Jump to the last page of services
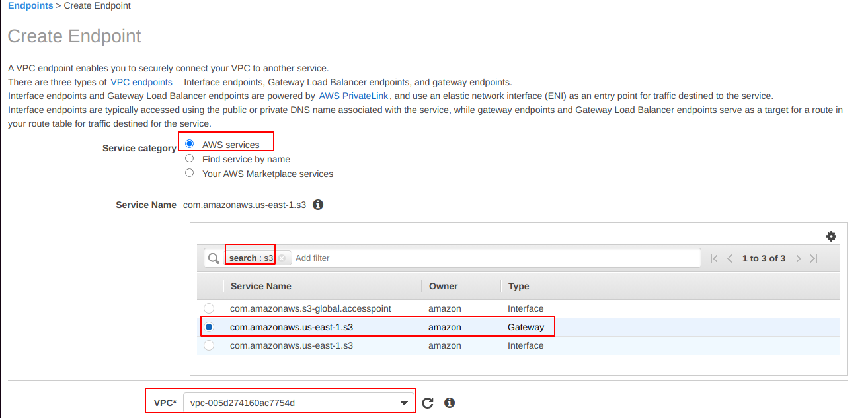868x418 pixels. 814,258
